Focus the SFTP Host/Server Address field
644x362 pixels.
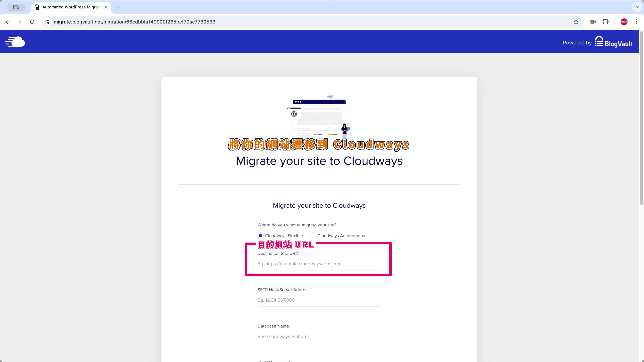319,300
